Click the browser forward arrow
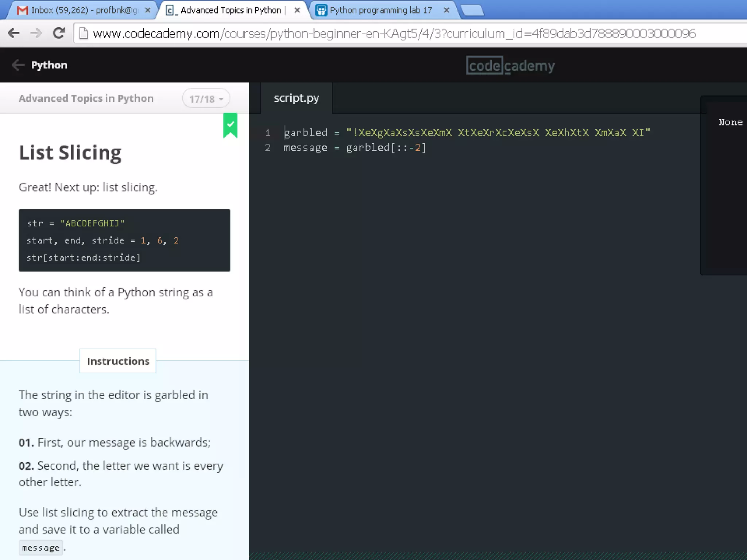 pos(36,33)
